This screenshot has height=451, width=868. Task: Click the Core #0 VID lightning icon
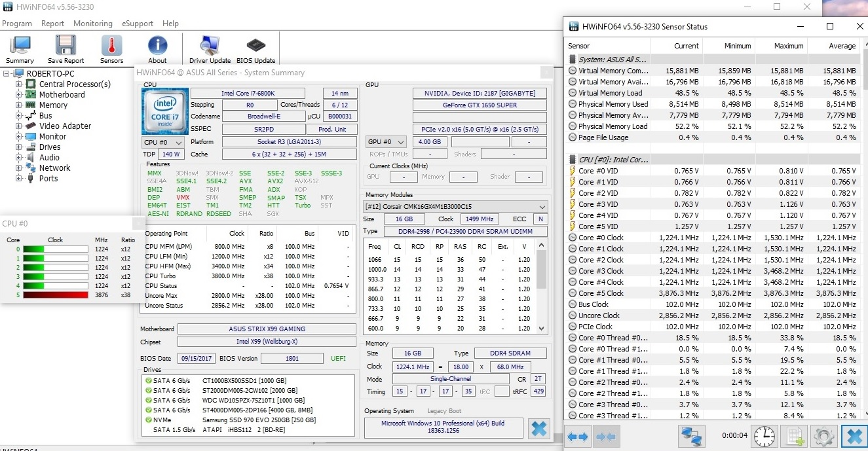tap(573, 171)
